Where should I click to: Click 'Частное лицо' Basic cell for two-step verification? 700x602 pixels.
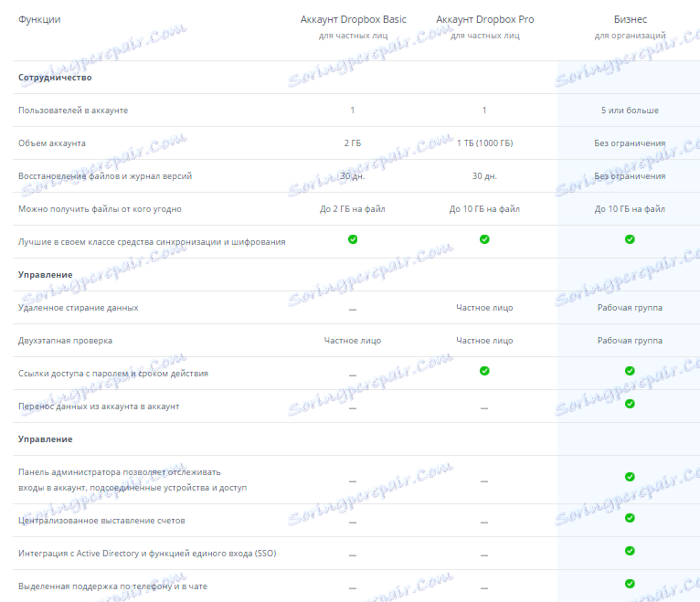point(353,341)
